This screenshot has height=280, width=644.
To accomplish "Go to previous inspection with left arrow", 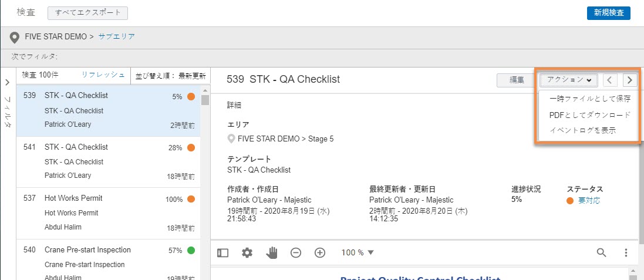I will tap(611, 80).
